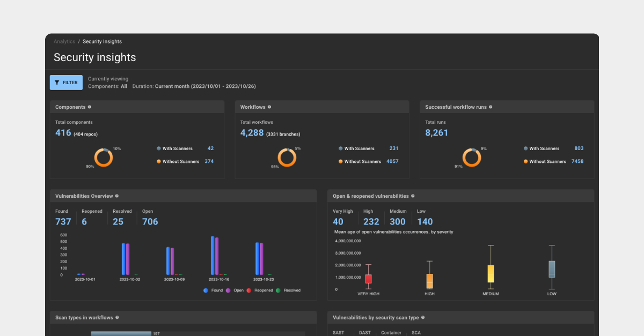Click the value 803 for runs with scanners
Image resolution: width=644 pixels, height=336 pixels.
coord(579,148)
